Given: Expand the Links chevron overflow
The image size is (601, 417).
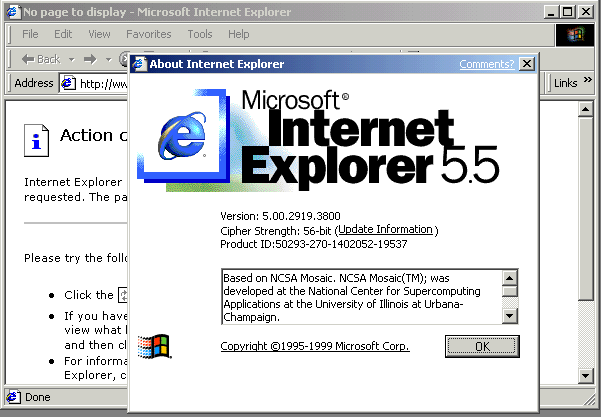Looking at the screenshot, I should 588,80.
